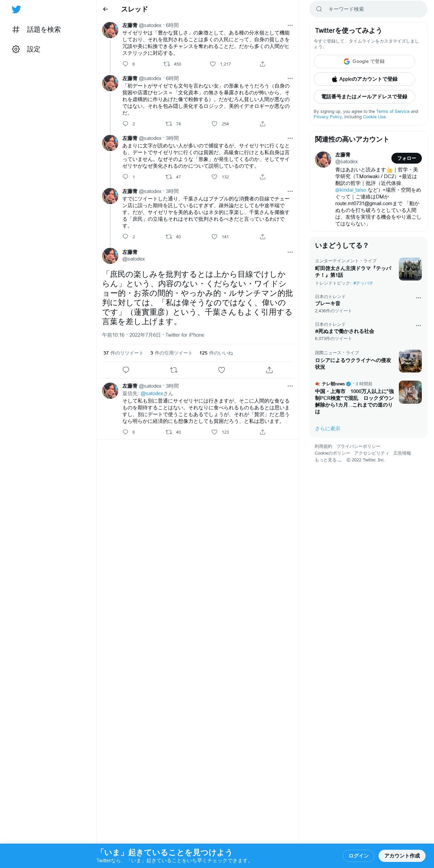Sign up with Google で登録 button
This screenshot has height=868, width=434.
[364, 62]
